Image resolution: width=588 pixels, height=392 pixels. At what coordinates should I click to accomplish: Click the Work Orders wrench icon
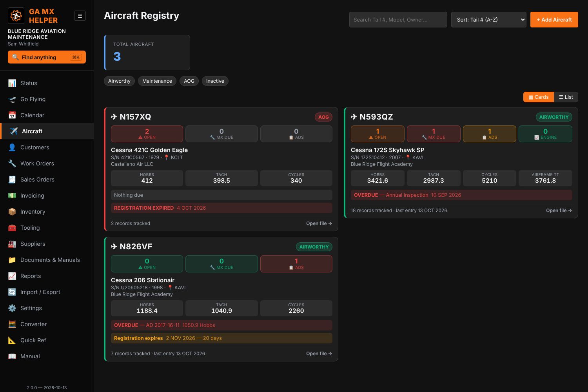click(x=12, y=163)
